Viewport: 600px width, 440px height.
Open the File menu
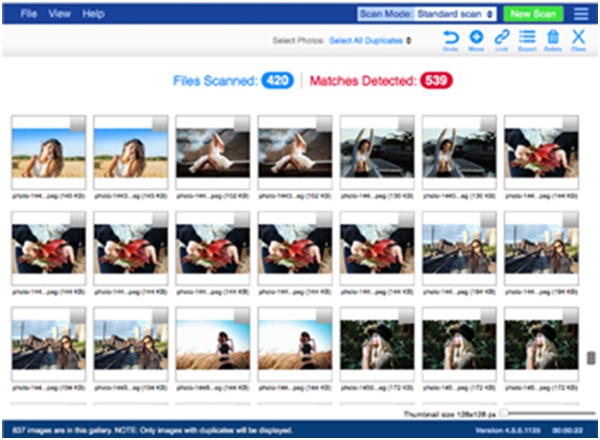pos(30,14)
